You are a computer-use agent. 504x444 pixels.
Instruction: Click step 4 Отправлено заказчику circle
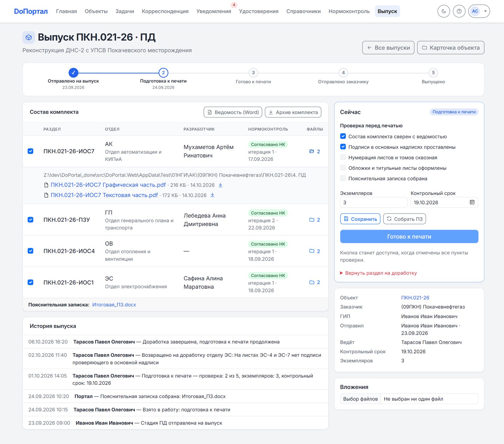343,73
